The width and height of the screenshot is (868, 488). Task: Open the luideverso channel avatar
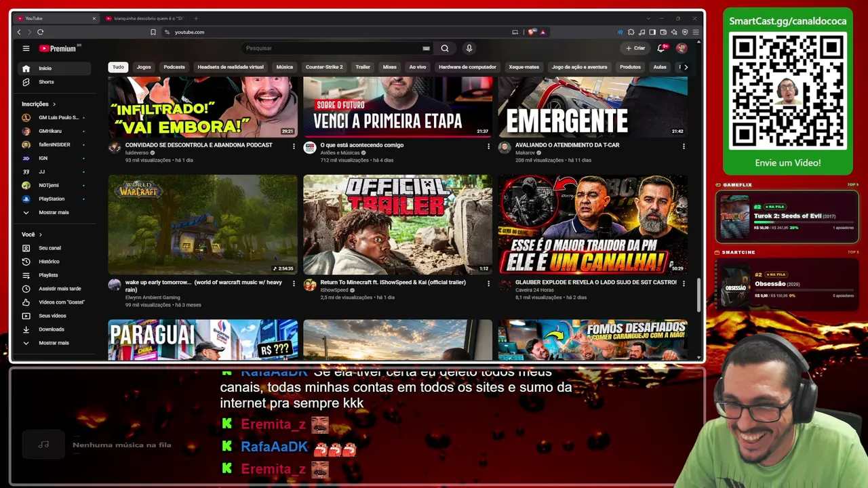[115, 148]
